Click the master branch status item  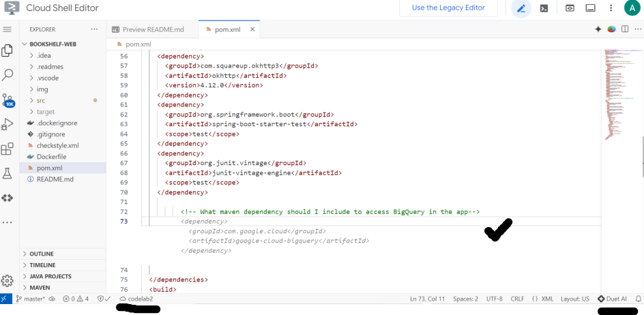click(31, 299)
